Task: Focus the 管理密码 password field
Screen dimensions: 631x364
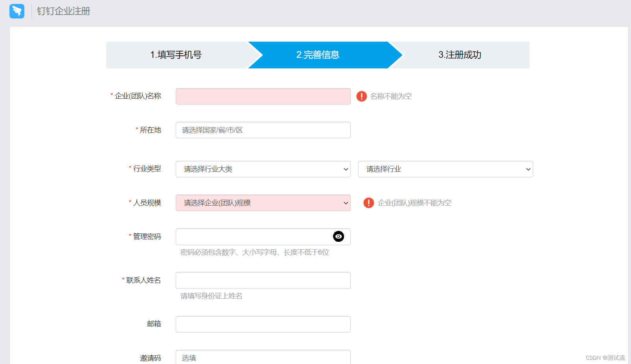Action: (263, 237)
